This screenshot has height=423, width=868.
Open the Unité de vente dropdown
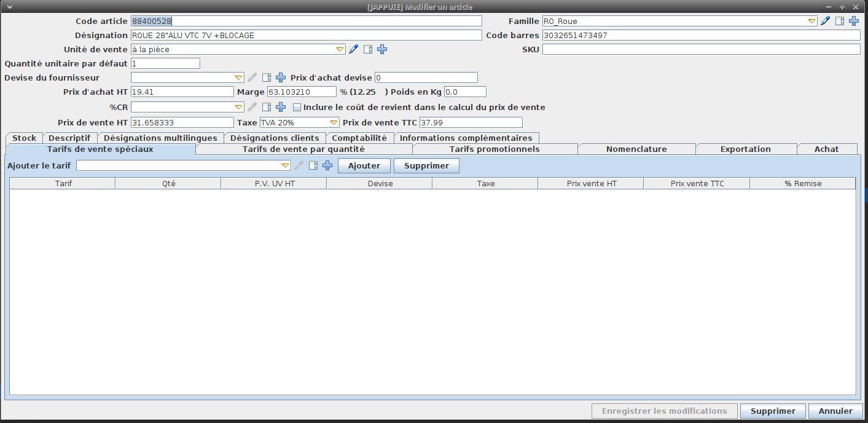coord(340,50)
